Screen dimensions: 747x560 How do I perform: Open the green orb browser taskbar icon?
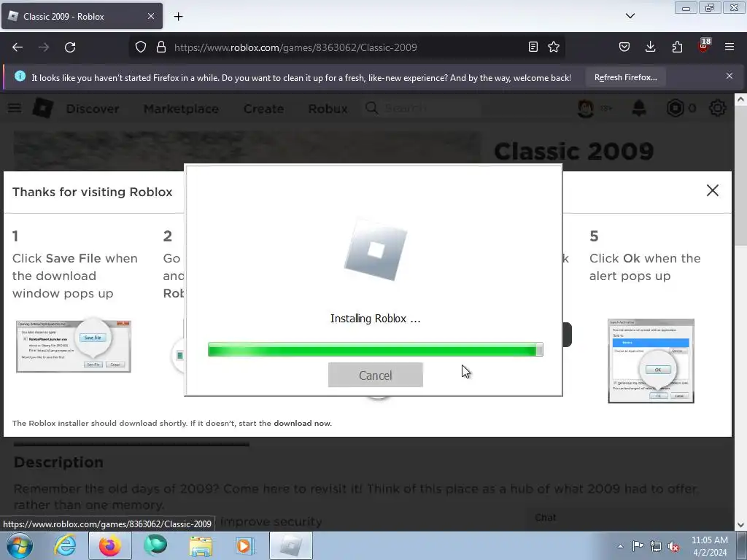pyautogui.click(x=155, y=545)
